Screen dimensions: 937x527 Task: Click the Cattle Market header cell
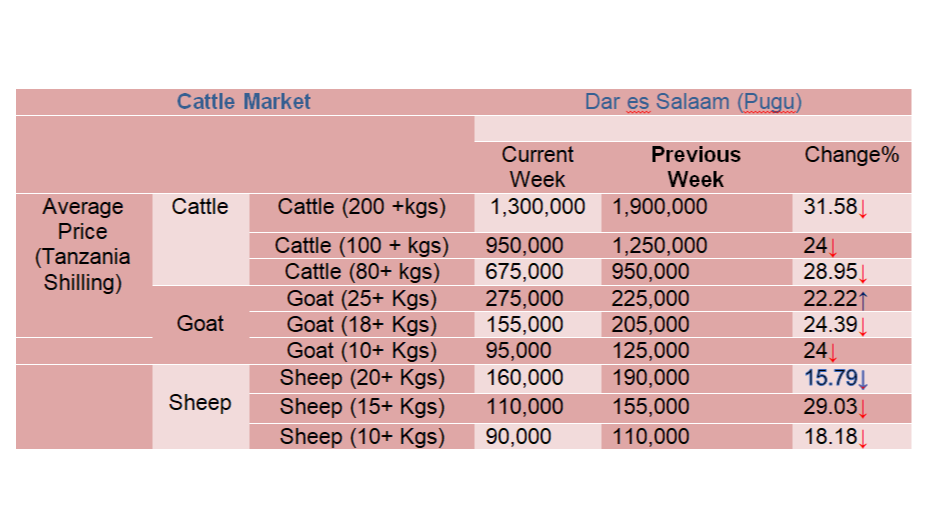coord(244,102)
